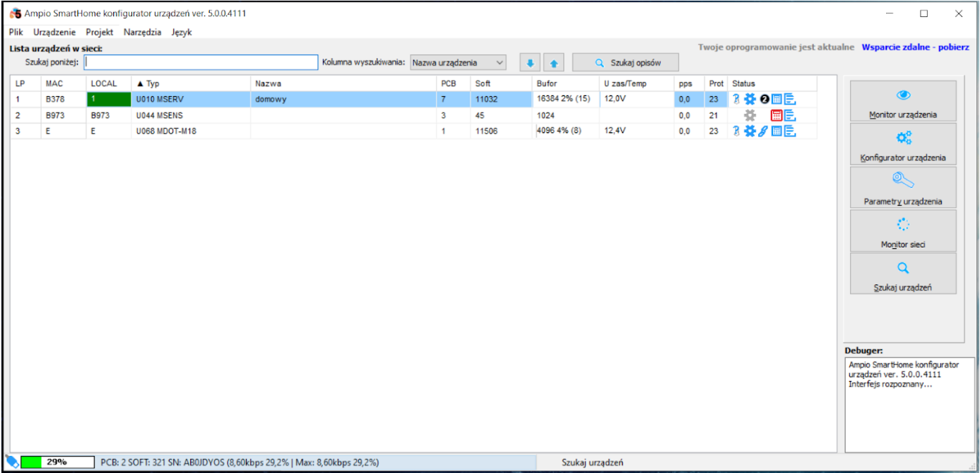Click the Szukaj urządzeń button in the right panel
Viewport: 980px width, 473px height.
(903, 274)
